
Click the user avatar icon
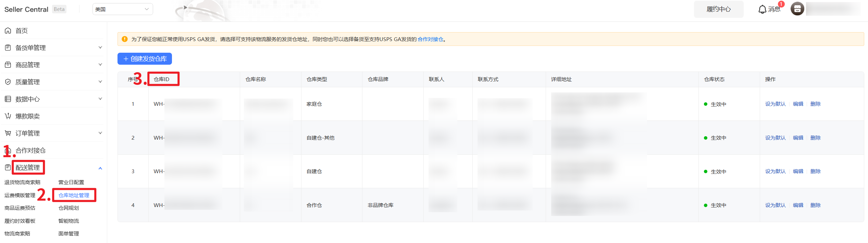tap(797, 9)
